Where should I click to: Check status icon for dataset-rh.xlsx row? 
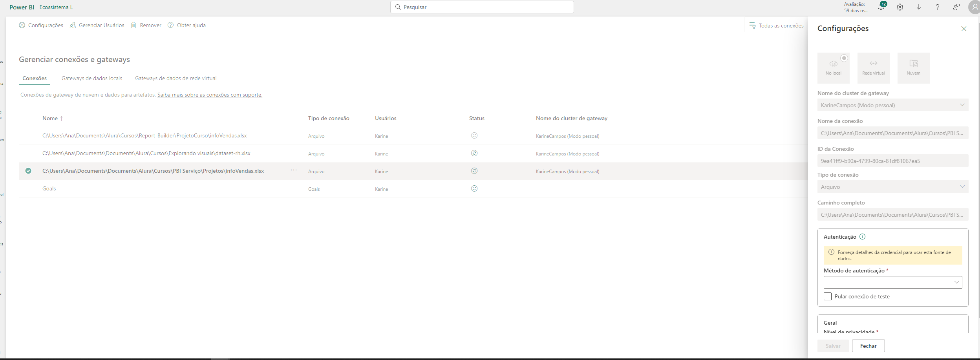(x=474, y=153)
